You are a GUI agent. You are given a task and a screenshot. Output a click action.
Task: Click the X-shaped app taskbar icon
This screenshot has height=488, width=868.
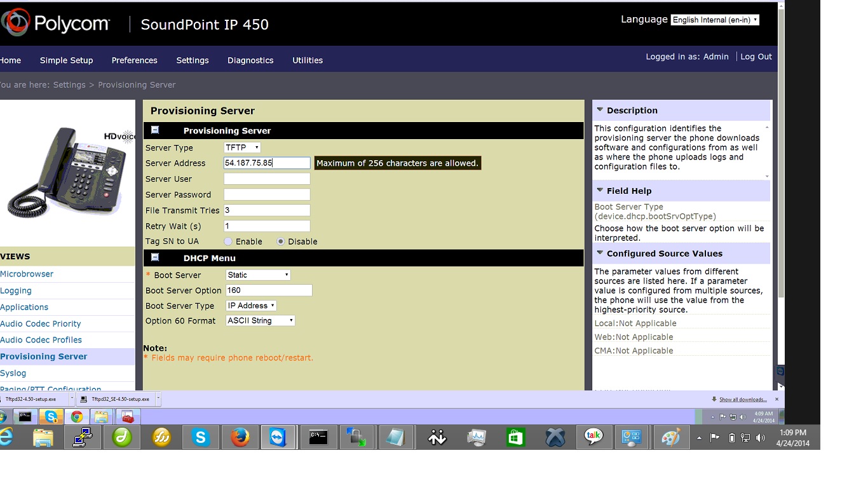point(555,437)
